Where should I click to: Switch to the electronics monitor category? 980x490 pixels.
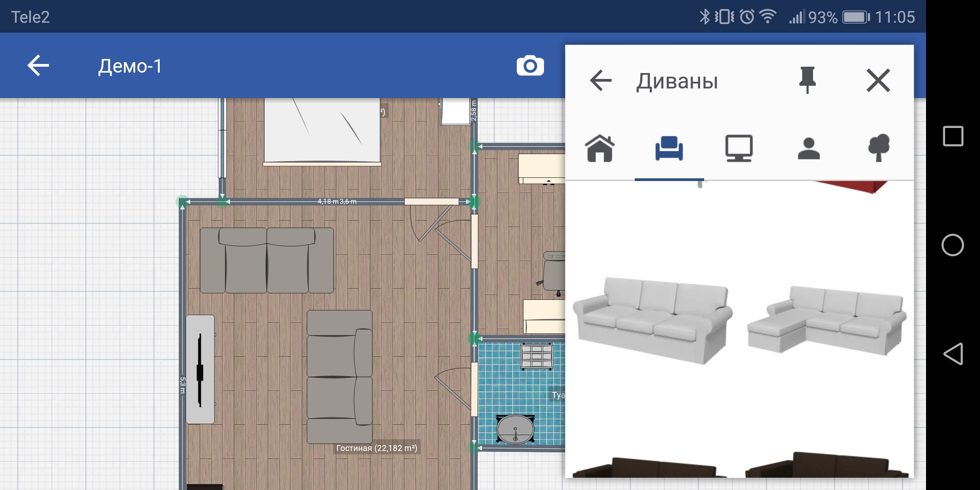tap(739, 149)
